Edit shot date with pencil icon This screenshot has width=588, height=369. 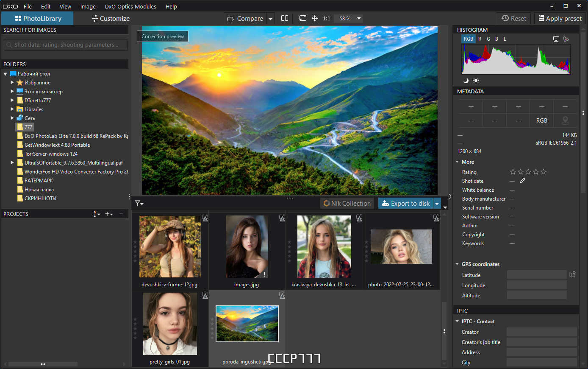click(x=523, y=181)
